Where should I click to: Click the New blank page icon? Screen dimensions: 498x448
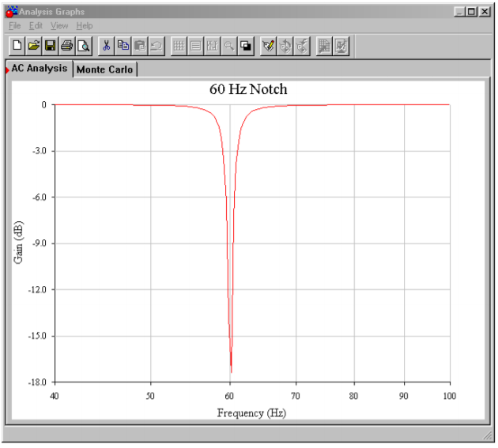click(17, 46)
